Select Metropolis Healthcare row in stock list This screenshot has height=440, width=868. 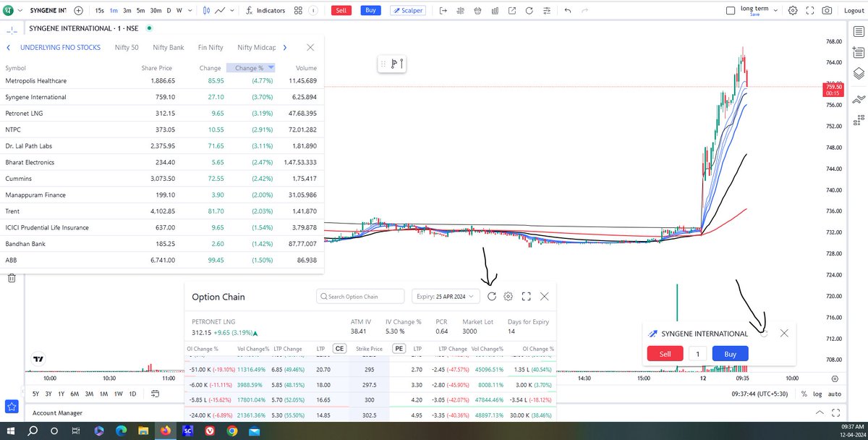coord(162,80)
